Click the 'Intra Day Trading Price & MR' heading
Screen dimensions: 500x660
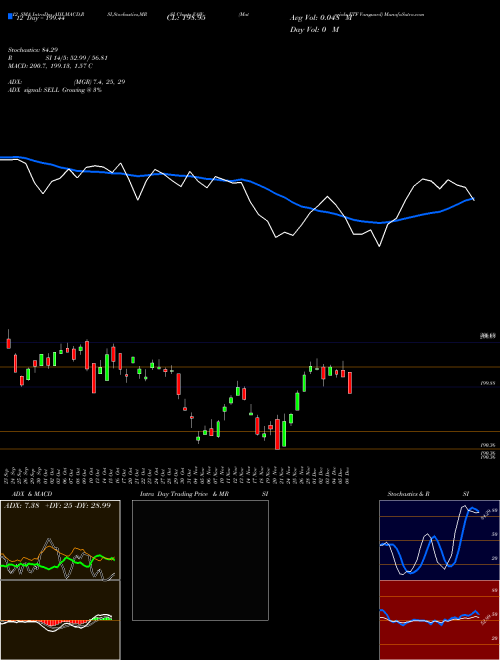(x=185, y=494)
